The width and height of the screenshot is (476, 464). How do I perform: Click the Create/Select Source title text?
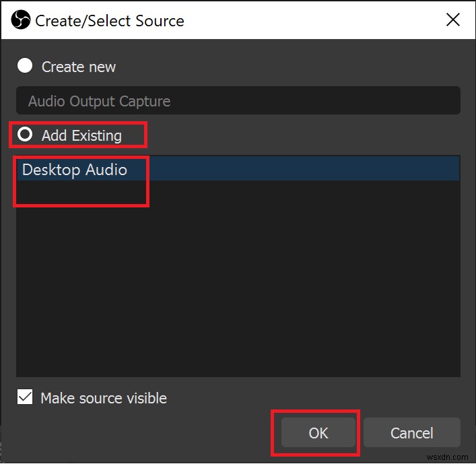[x=110, y=21]
